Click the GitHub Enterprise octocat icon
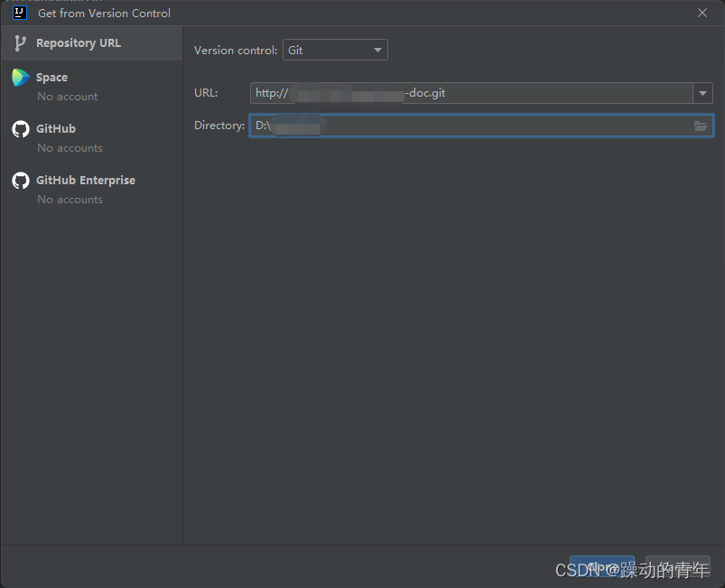 [x=21, y=181]
